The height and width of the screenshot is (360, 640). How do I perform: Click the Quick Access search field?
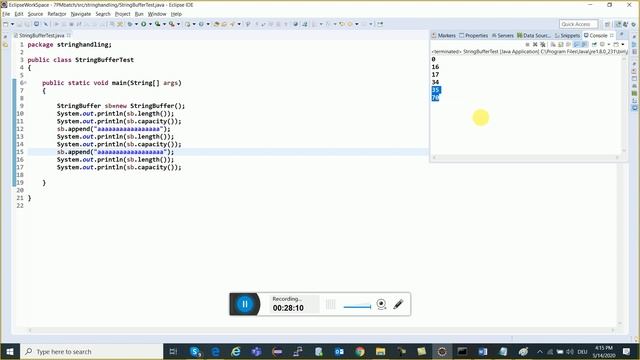point(578,24)
